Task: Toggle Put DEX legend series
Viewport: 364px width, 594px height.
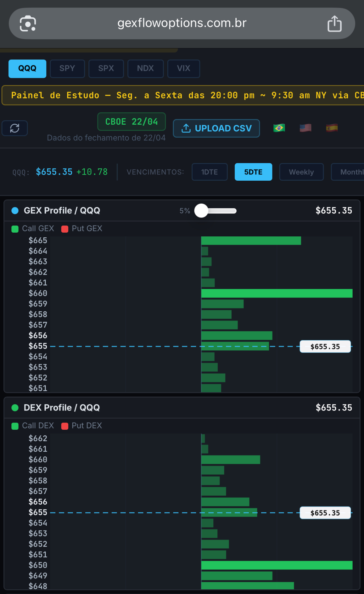Action: (x=82, y=426)
